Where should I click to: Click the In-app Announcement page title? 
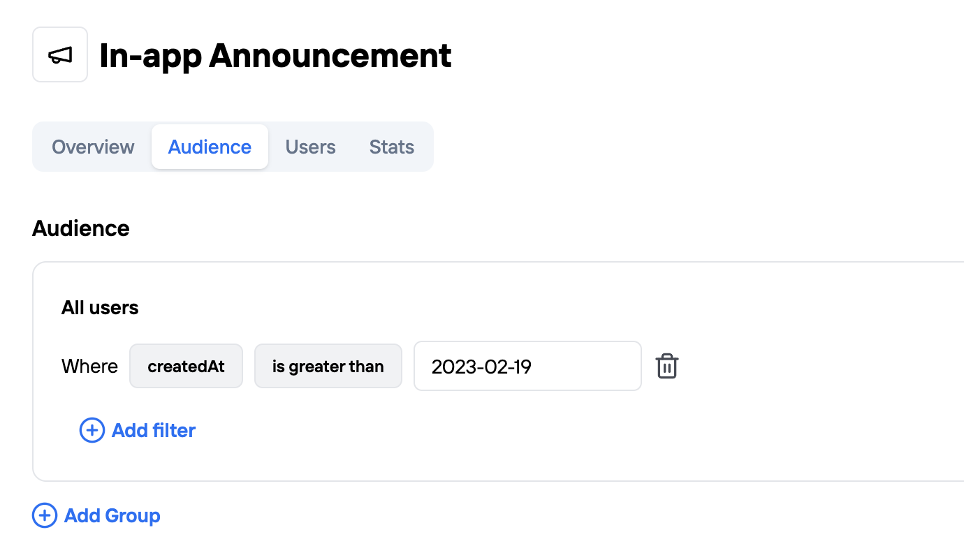[x=276, y=55]
